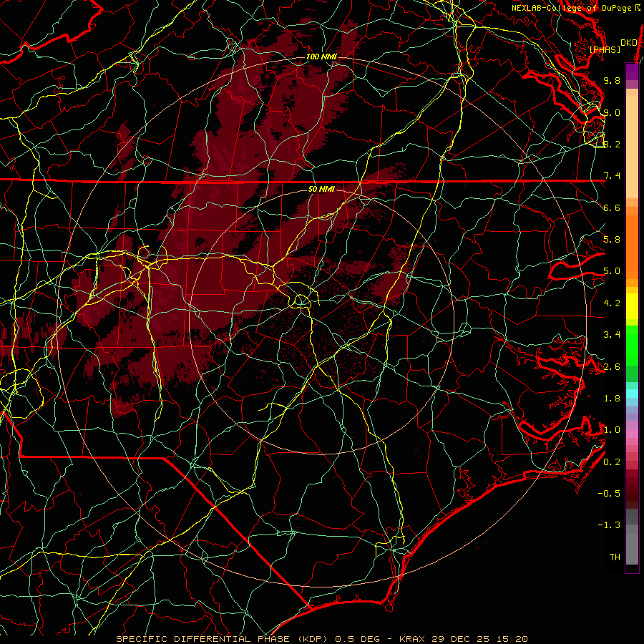Screen dimensions: 644x644
Task: Click the 'KRAX 29 DEC 25 15:20' timestamp
Action: coord(462,639)
